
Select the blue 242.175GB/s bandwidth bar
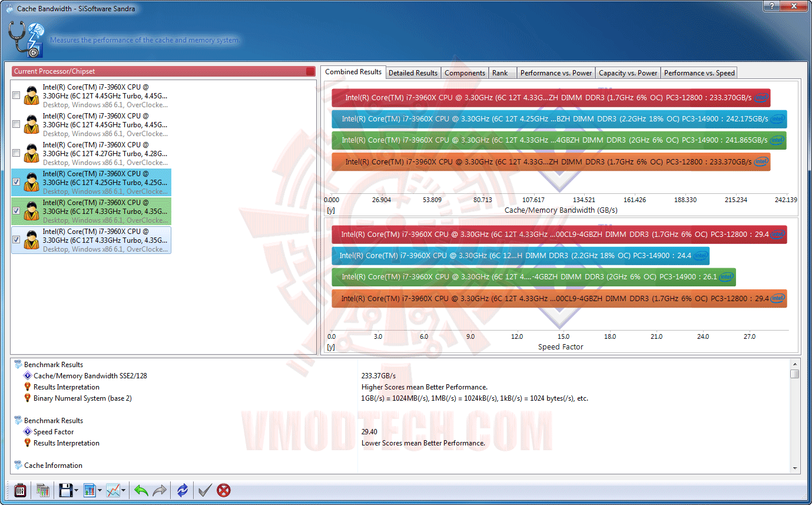(559, 119)
